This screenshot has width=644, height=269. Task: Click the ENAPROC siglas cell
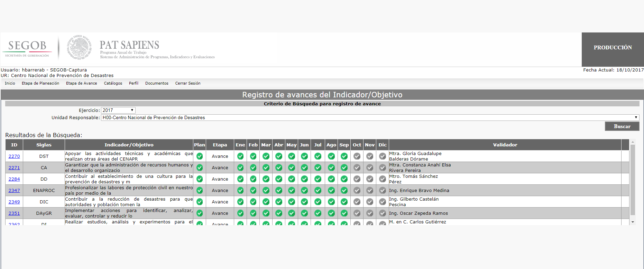[x=44, y=190]
